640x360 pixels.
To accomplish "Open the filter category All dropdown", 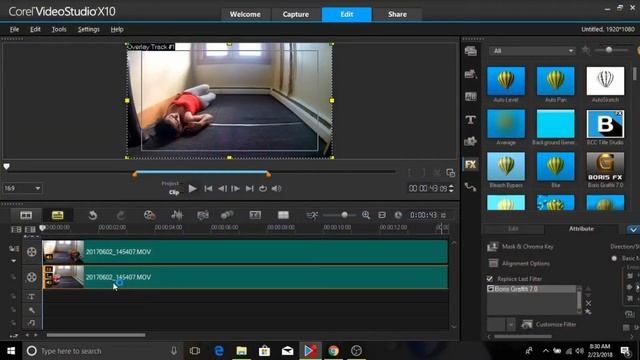I will pyautogui.click(x=532, y=51).
